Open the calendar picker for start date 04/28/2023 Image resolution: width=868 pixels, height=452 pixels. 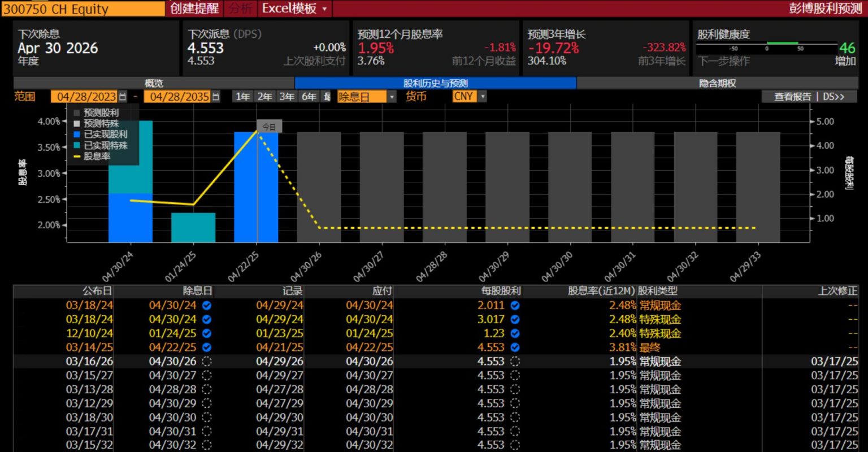[x=123, y=97]
